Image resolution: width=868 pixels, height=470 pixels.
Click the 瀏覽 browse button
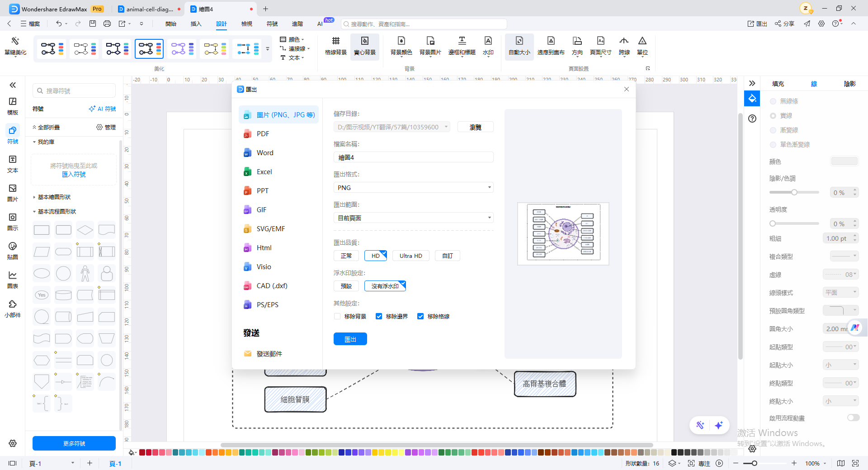pos(476,127)
